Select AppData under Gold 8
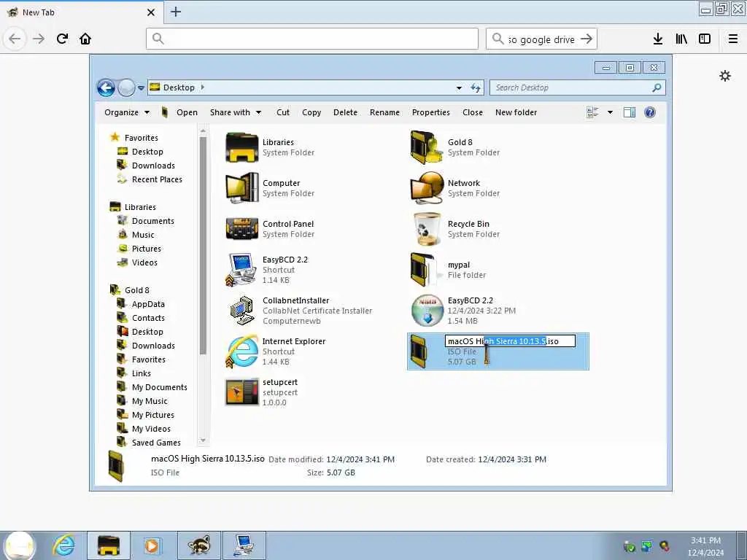This screenshot has height=560, width=747. click(x=148, y=304)
